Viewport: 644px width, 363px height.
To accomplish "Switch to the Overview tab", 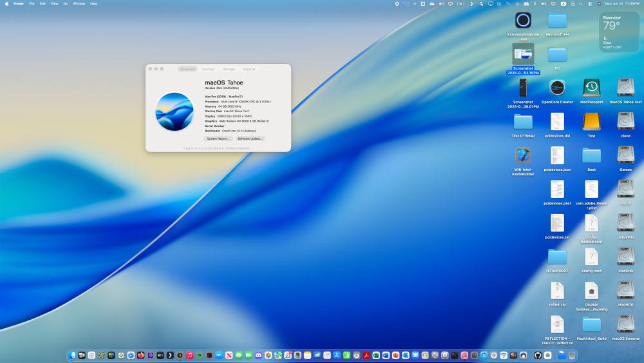I will (x=187, y=69).
